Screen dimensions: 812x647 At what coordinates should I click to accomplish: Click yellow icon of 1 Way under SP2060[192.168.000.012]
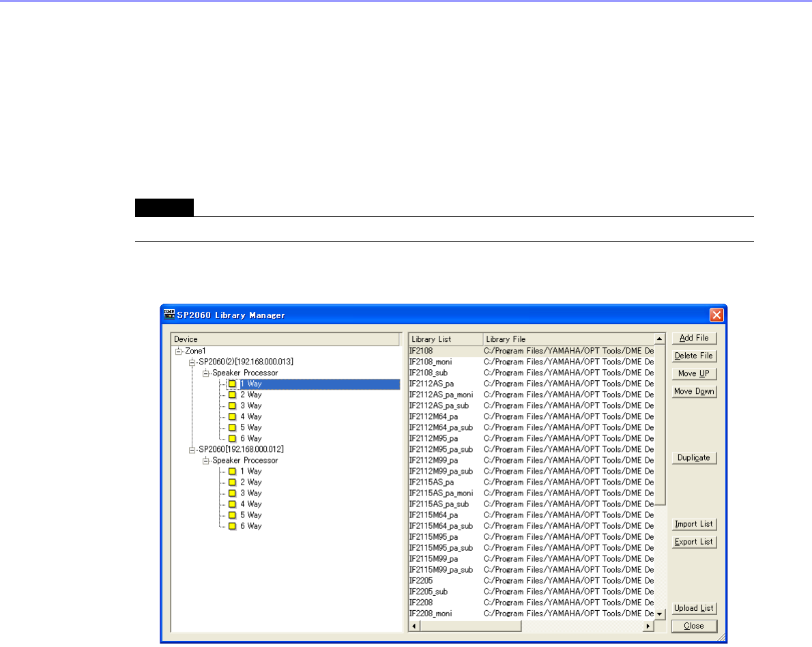(232, 472)
